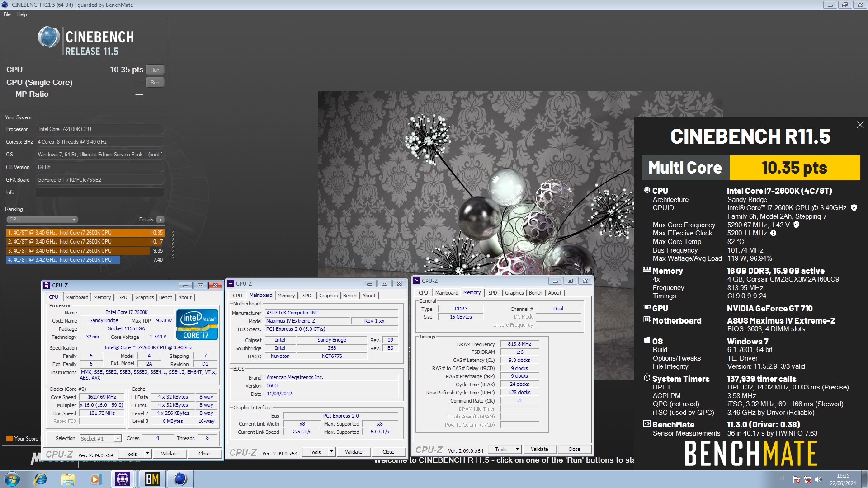Viewport: 868px width, 488px height.
Task: Click the network tray icon
Action: click(807, 479)
